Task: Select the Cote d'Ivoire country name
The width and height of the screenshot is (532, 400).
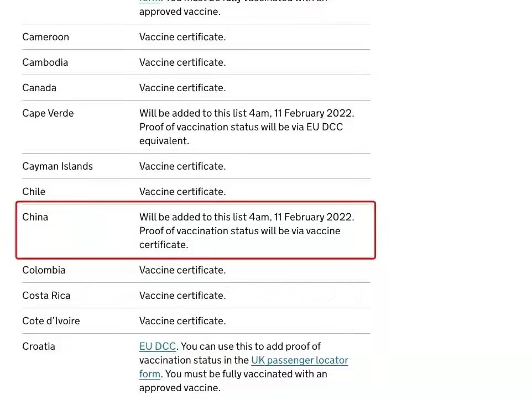Action: tap(51, 321)
